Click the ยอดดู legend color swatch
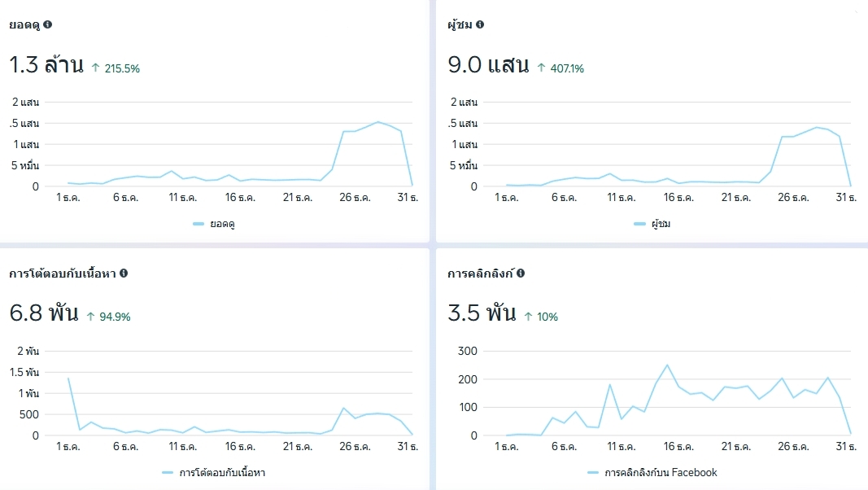Screen dimensions: 868x490 coord(198,224)
